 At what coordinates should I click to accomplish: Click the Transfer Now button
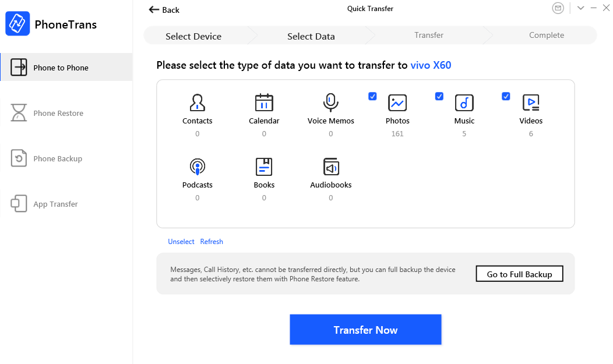click(365, 330)
